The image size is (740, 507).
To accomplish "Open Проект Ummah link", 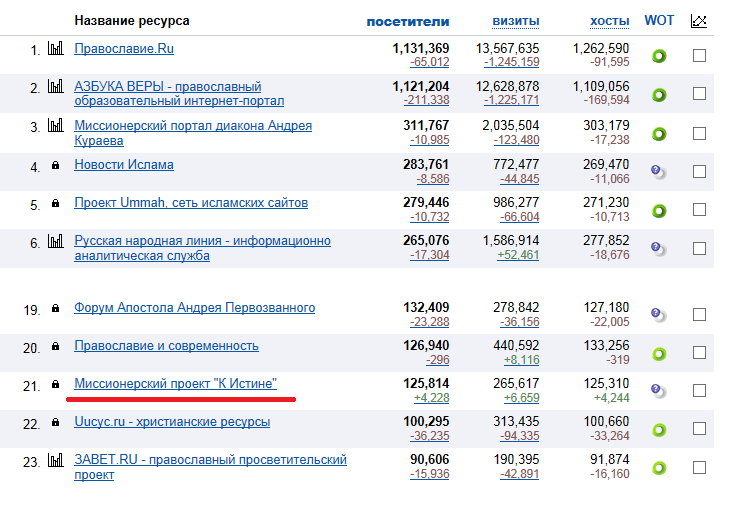I will tap(191, 203).
